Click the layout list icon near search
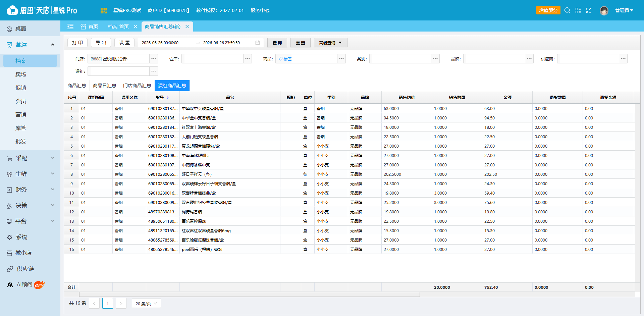 [578, 10]
